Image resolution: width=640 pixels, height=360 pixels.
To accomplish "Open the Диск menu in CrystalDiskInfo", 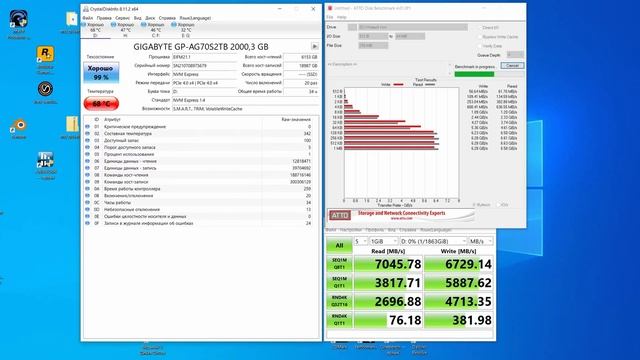I will tap(150, 18).
